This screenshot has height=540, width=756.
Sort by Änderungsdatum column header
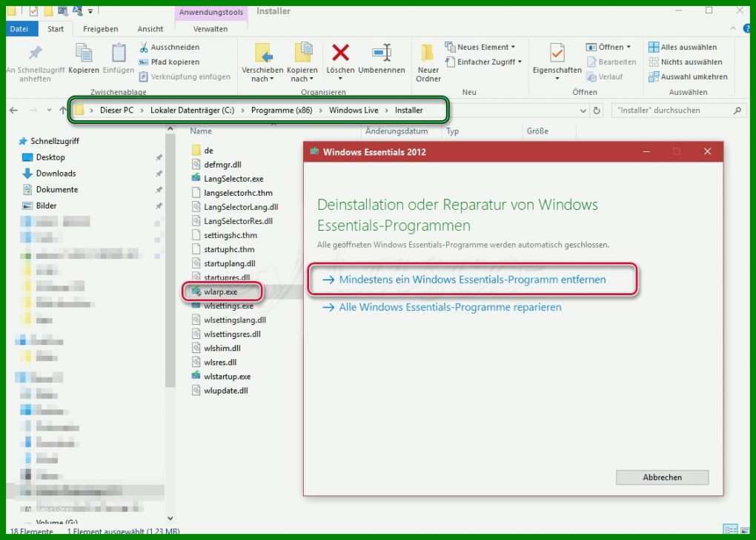click(397, 131)
